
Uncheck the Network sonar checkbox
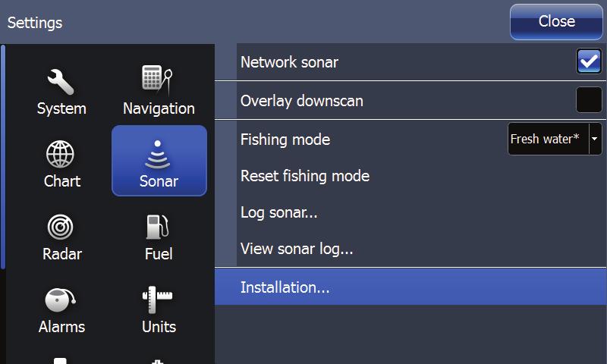(589, 61)
